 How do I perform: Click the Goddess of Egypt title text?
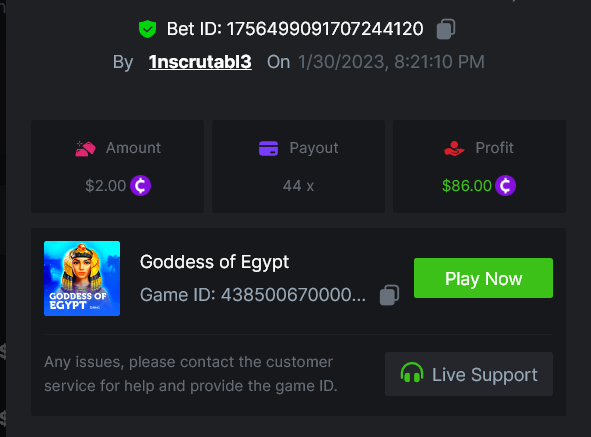[214, 262]
